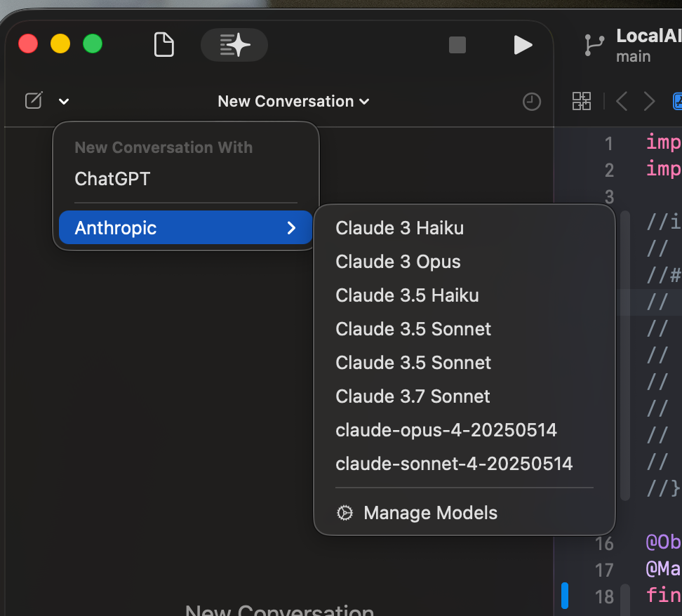
Task: Click the main branch label
Action: (x=634, y=57)
